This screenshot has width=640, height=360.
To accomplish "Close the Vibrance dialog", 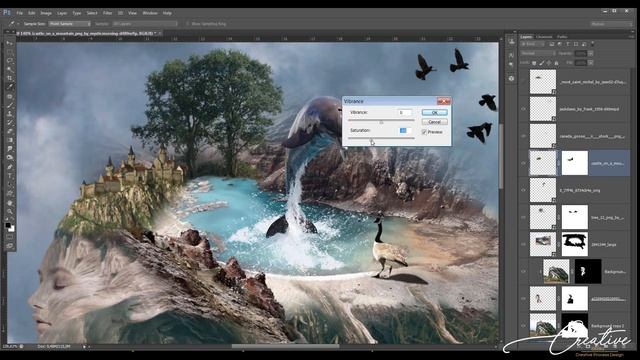I will point(443,101).
